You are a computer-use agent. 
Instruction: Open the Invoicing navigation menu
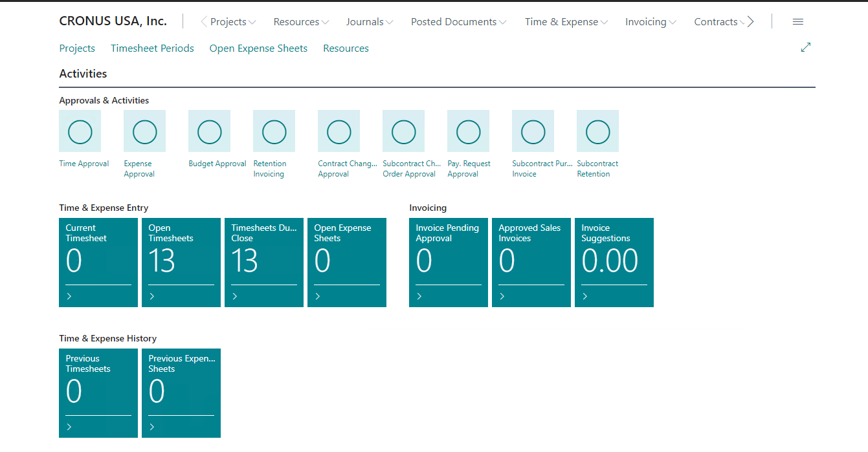click(651, 22)
